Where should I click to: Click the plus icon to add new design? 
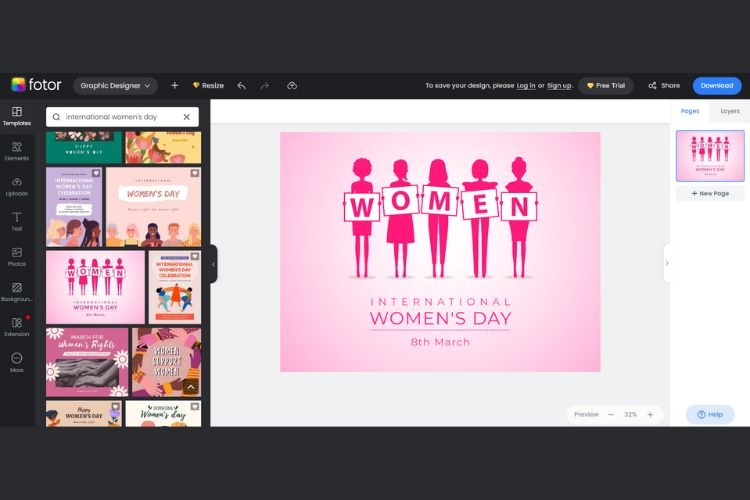pos(175,86)
